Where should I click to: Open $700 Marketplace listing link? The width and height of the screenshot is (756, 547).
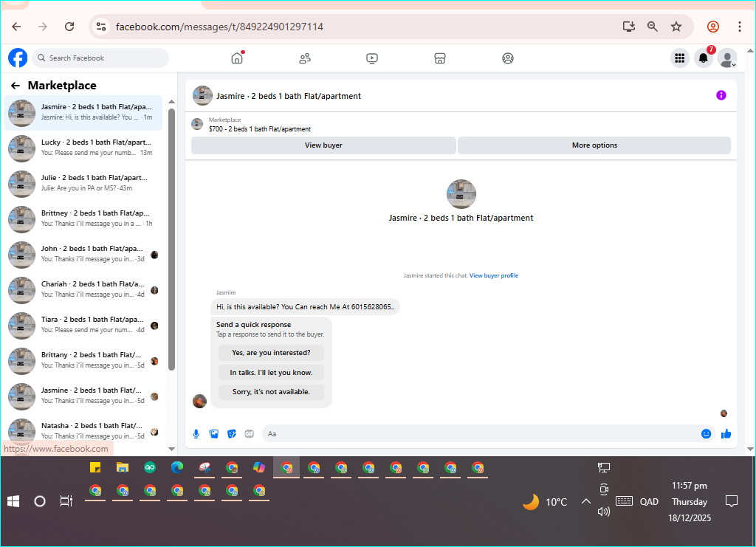click(x=259, y=128)
